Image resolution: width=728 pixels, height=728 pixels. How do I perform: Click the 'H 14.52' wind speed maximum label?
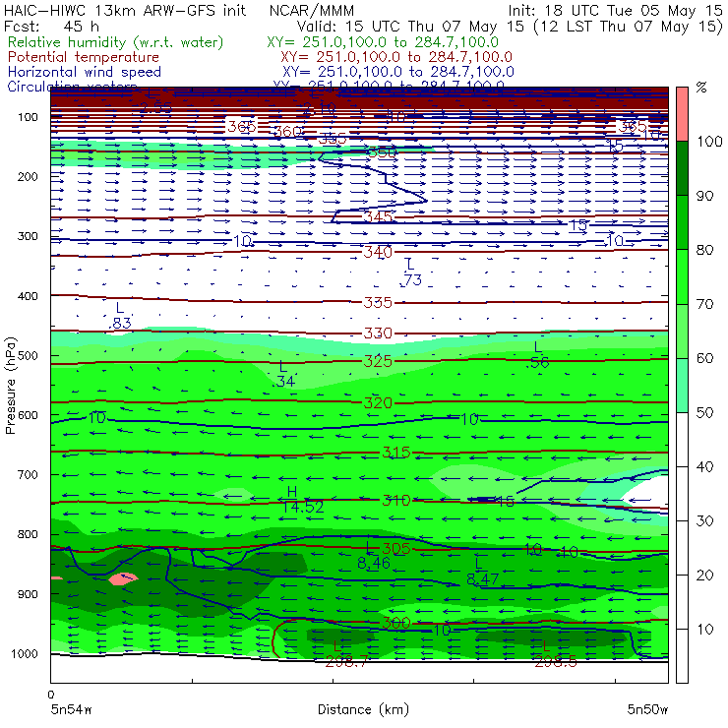pos(302,500)
